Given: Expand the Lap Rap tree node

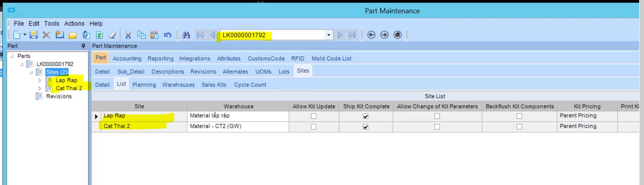Looking at the screenshot, I should point(40,80).
